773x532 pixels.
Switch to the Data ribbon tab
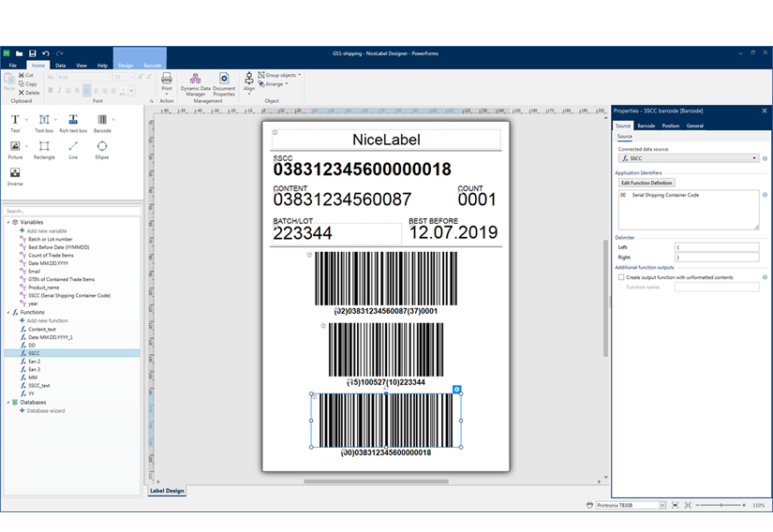61,65
